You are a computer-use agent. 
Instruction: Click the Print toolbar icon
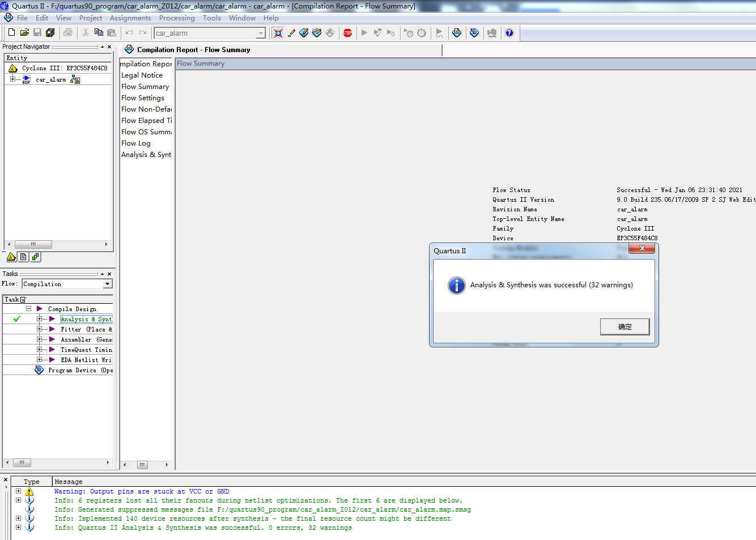68,32
